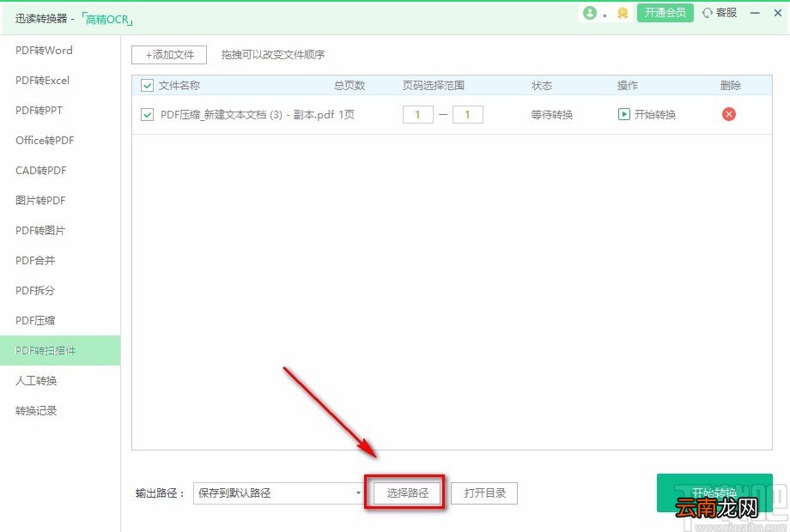
Task: Uncheck the PDF压缩_新建文本文档 file checkbox
Action: [147, 115]
